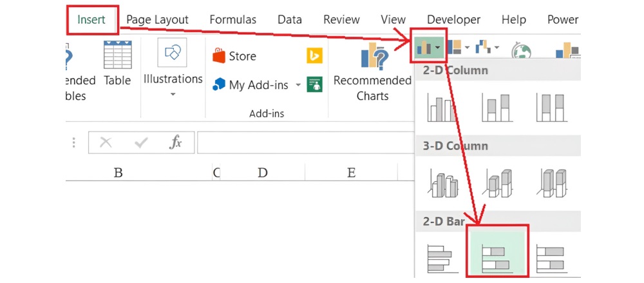The height and width of the screenshot is (283, 644).
Task: Open the Office Store add-ins
Action: 234,56
